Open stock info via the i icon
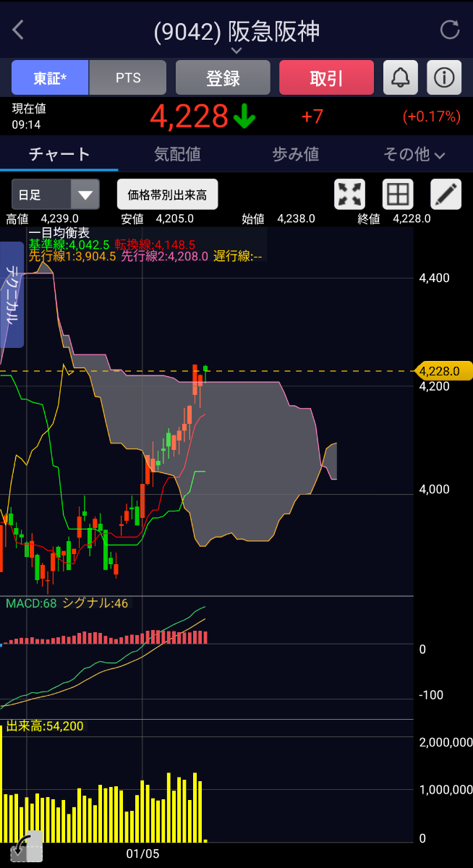Image resolution: width=473 pixels, height=868 pixels. [x=444, y=77]
